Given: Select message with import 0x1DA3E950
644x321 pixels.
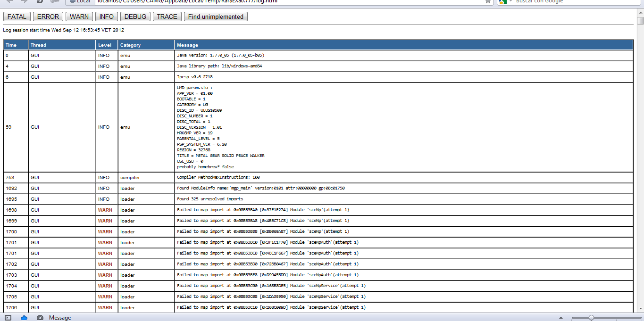Looking at the screenshot, I should tap(271, 296).
